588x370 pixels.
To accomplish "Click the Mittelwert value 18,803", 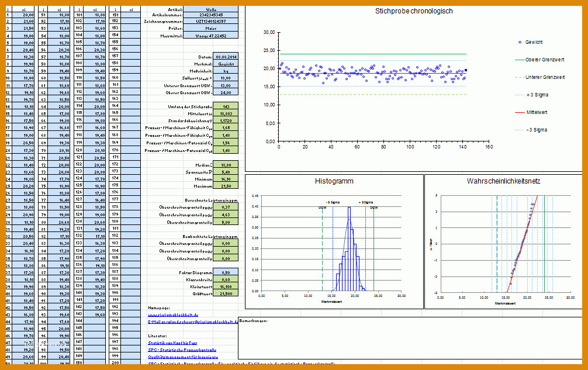I will tap(226, 113).
